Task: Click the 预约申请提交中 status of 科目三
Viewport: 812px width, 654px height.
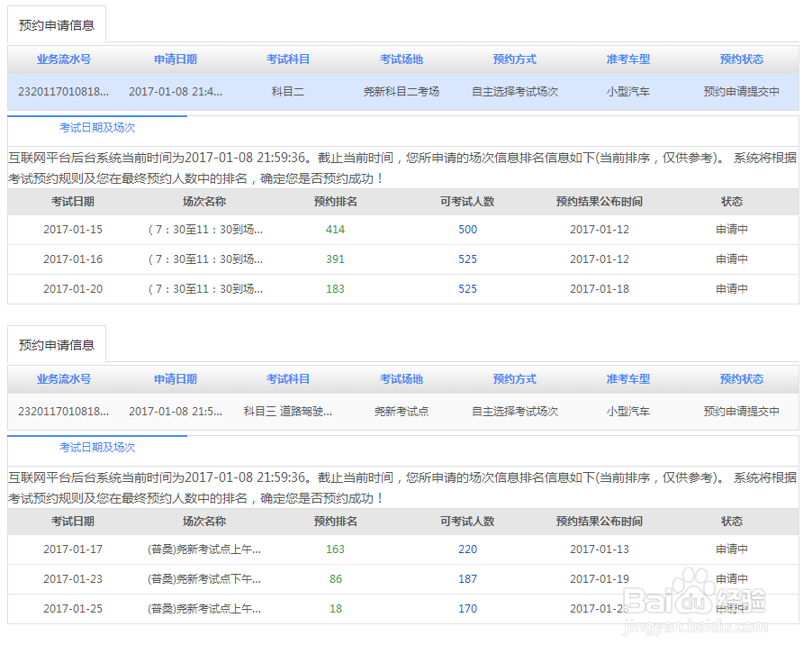Action: [x=741, y=411]
